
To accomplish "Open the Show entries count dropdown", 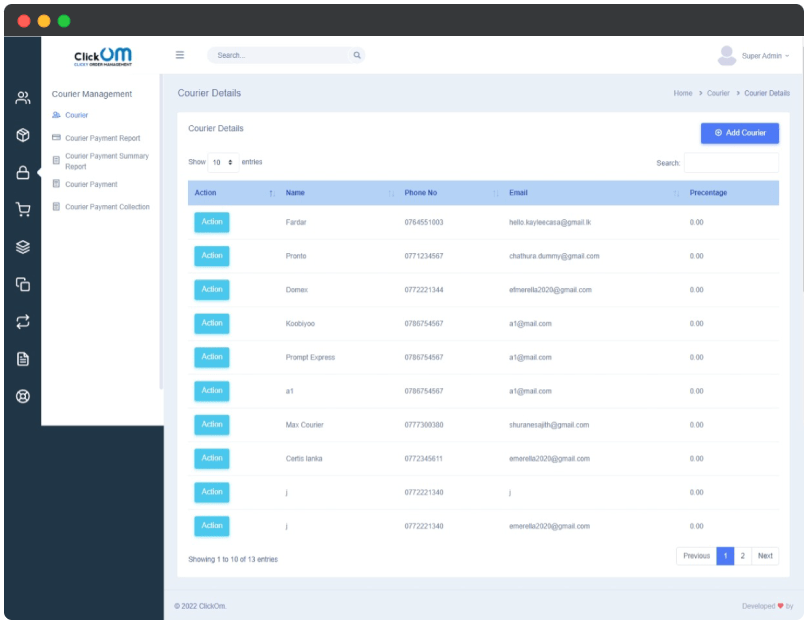I will [223, 162].
